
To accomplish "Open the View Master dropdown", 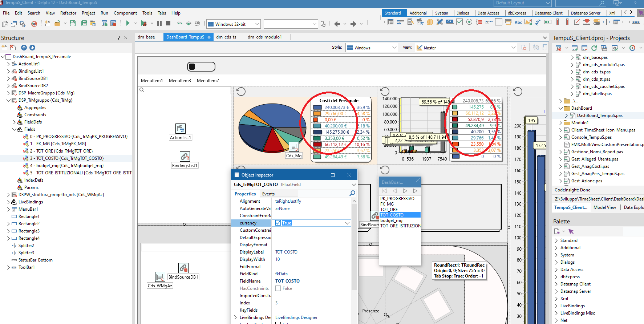I will (x=513, y=48).
